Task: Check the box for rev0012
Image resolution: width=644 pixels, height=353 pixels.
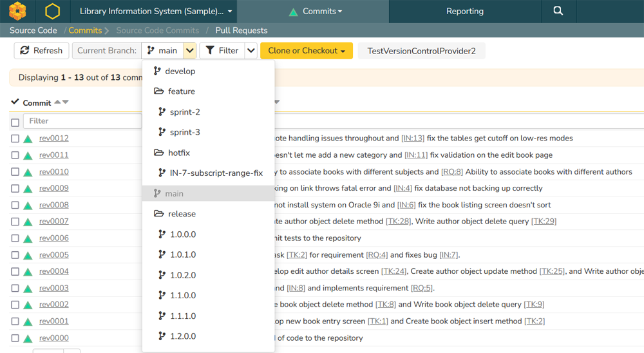Action: pyautogui.click(x=15, y=138)
